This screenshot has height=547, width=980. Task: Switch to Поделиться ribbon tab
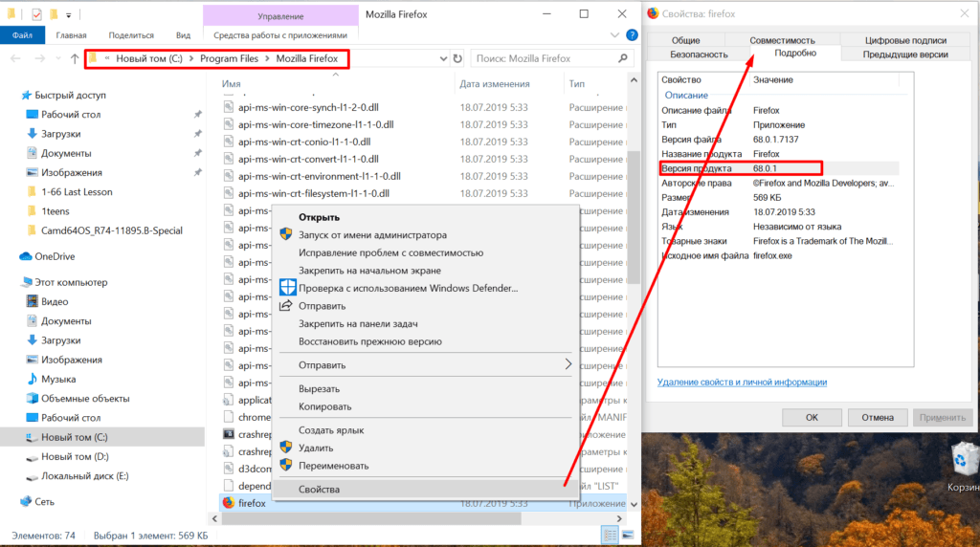[x=131, y=35]
